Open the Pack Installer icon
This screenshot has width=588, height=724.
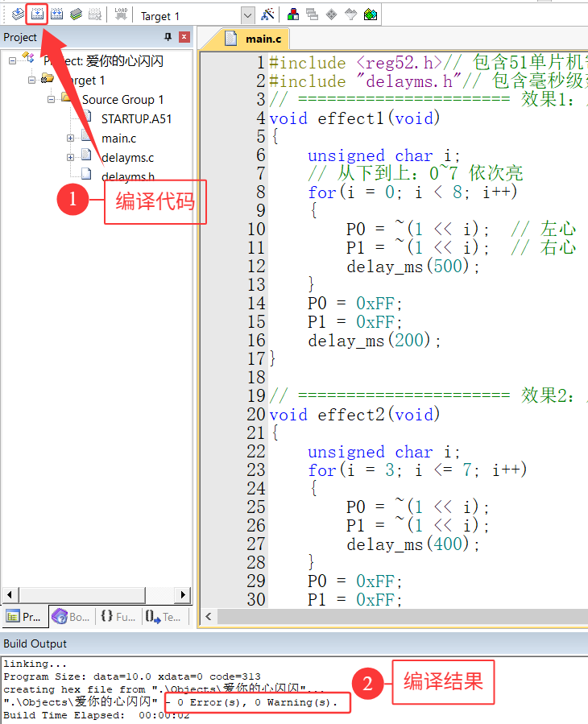coord(371,14)
